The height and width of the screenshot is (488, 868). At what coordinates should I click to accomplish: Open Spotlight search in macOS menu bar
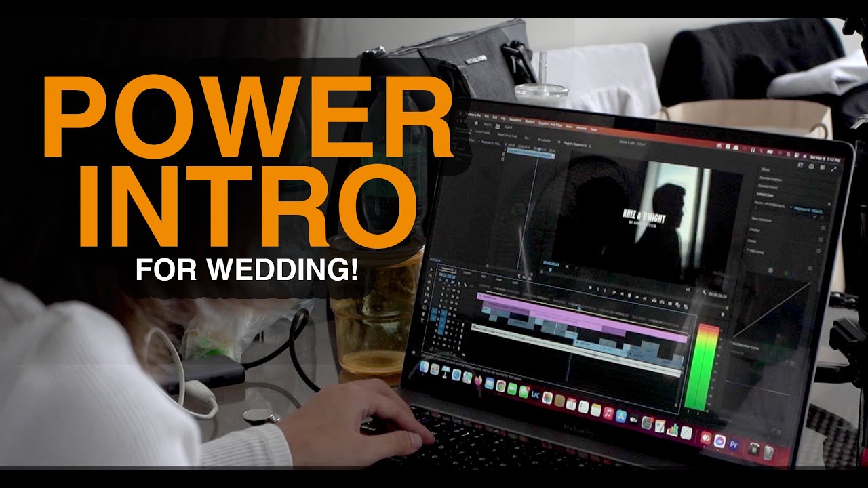coord(789,154)
